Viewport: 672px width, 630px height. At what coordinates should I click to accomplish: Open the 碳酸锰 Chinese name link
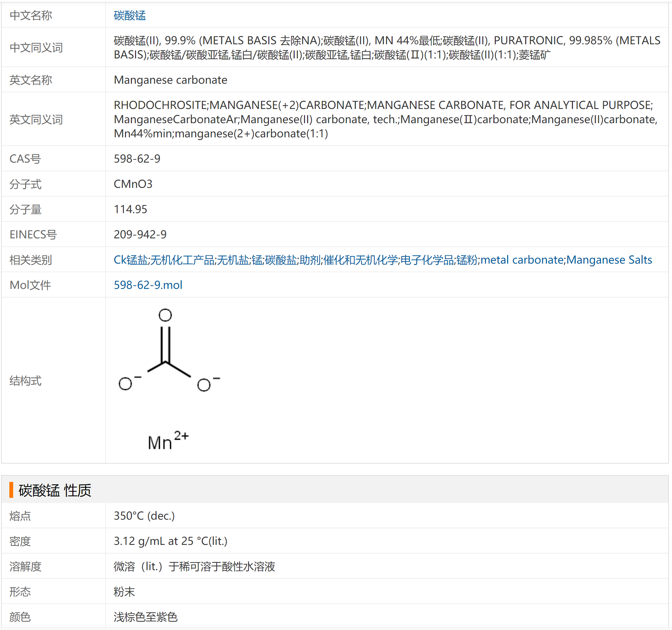[129, 15]
